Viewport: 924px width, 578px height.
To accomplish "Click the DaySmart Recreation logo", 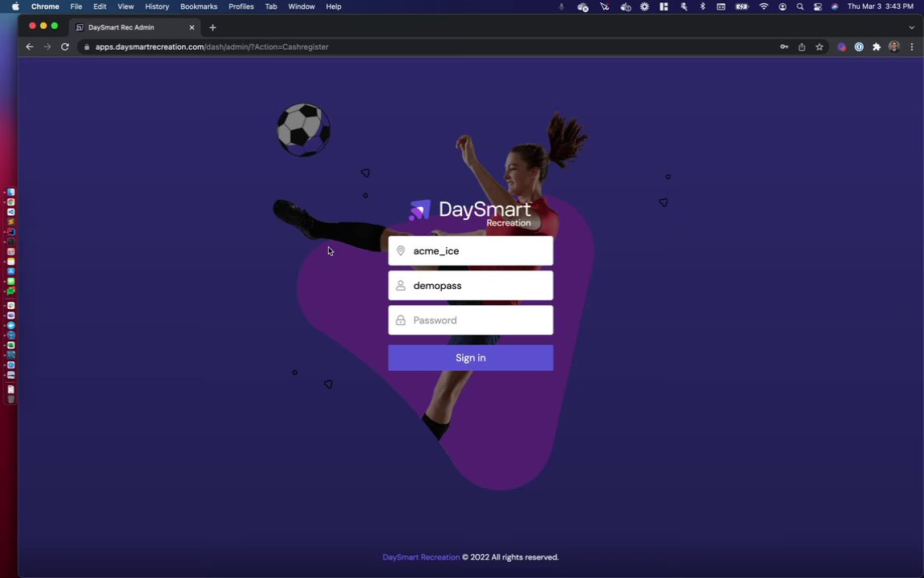I will (x=470, y=213).
